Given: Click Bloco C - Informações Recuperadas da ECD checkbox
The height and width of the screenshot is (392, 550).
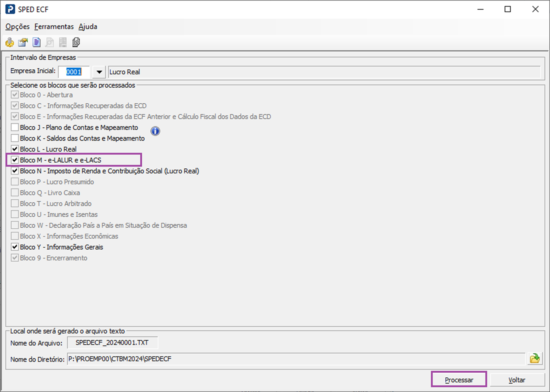Looking at the screenshot, I should pos(15,106).
